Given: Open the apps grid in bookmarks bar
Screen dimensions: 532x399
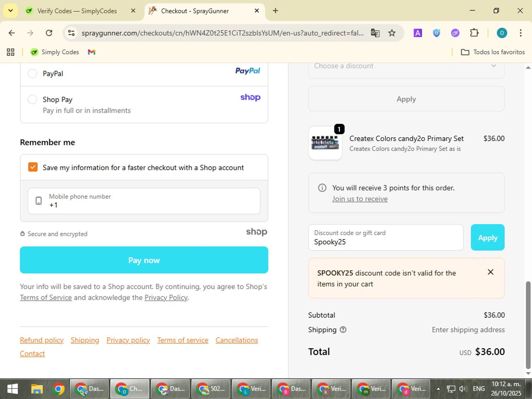Looking at the screenshot, I should point(11,52).
